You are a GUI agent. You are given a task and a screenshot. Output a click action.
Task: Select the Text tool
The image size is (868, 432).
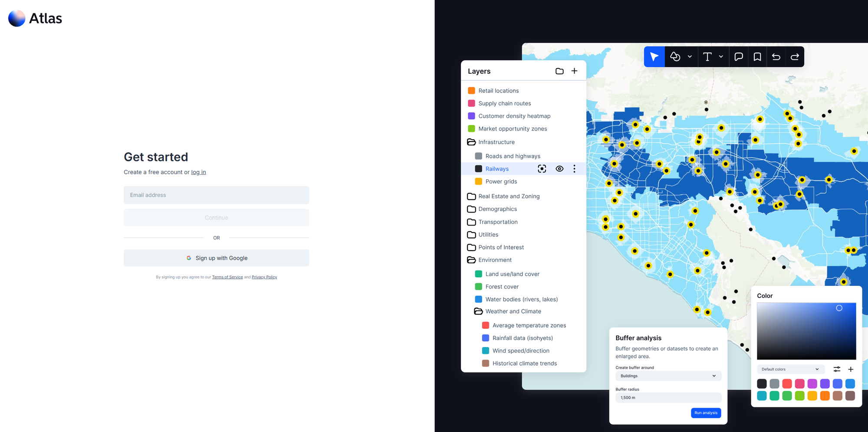click(707, 57)
